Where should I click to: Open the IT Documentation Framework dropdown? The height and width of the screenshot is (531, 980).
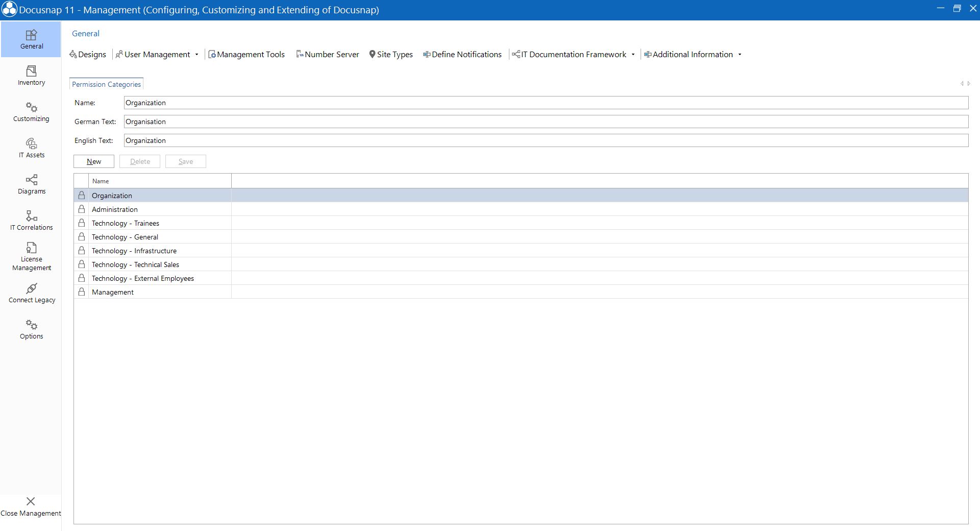[x=633, y=54]
